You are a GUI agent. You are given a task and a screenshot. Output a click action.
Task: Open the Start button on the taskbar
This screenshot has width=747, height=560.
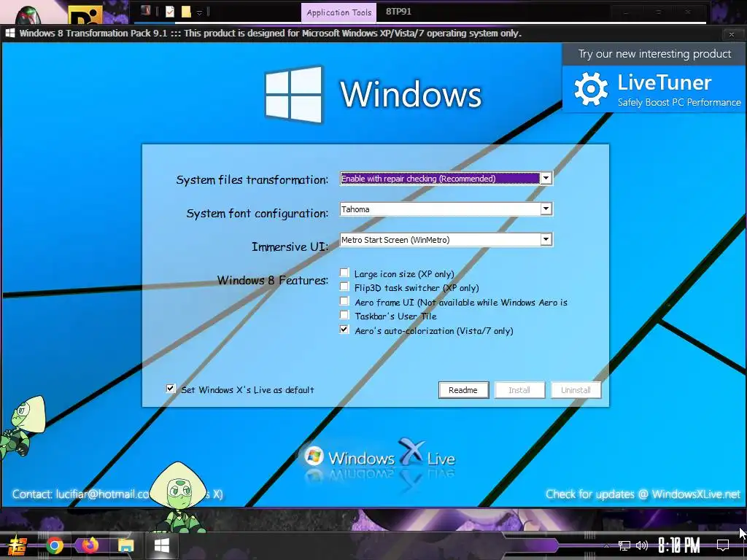18,545
